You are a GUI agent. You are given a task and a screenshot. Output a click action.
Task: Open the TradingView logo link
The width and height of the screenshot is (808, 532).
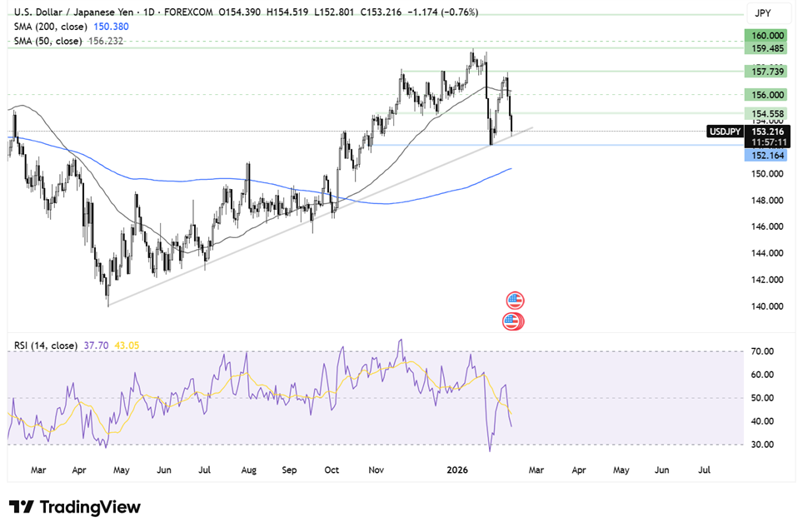(x=75, y=507)
